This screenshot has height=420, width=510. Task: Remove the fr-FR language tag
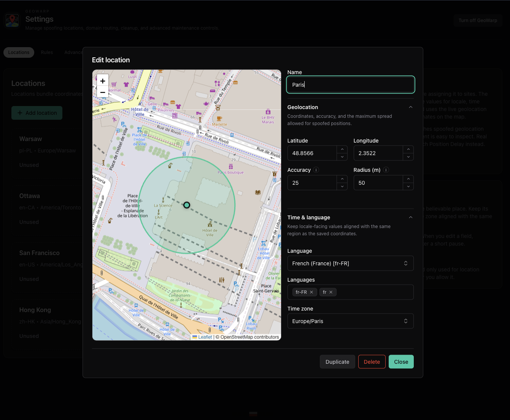point(311,292)
